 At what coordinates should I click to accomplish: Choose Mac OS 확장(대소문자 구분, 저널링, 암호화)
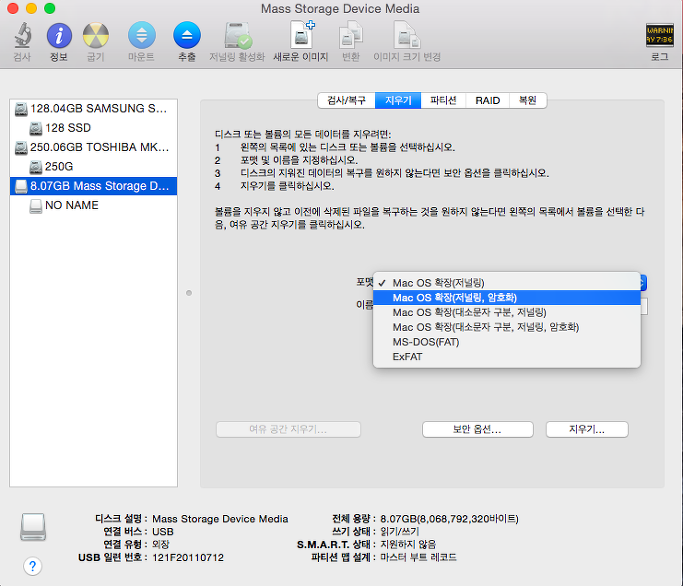click(507, 327)
